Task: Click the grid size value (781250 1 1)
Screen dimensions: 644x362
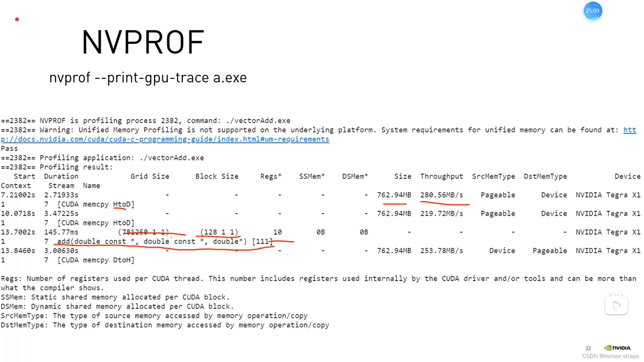Action: coord(144,232)
